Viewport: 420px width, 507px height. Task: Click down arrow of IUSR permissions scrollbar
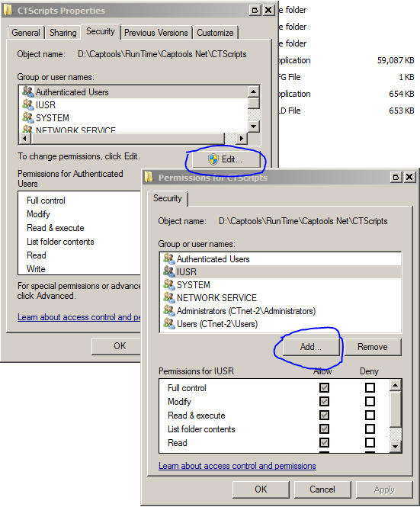coord(396,447)
